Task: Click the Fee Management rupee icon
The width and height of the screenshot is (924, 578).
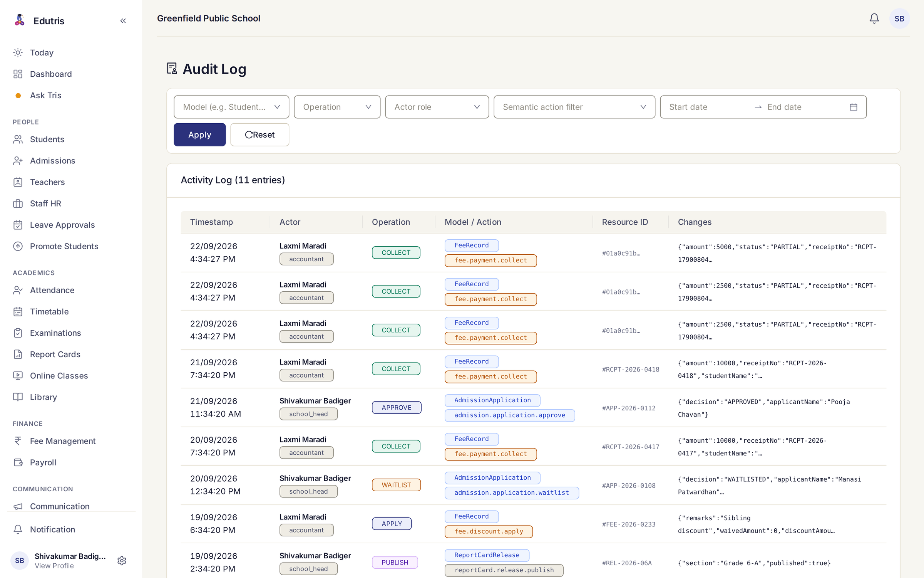Action: click(x=18, y=441)
